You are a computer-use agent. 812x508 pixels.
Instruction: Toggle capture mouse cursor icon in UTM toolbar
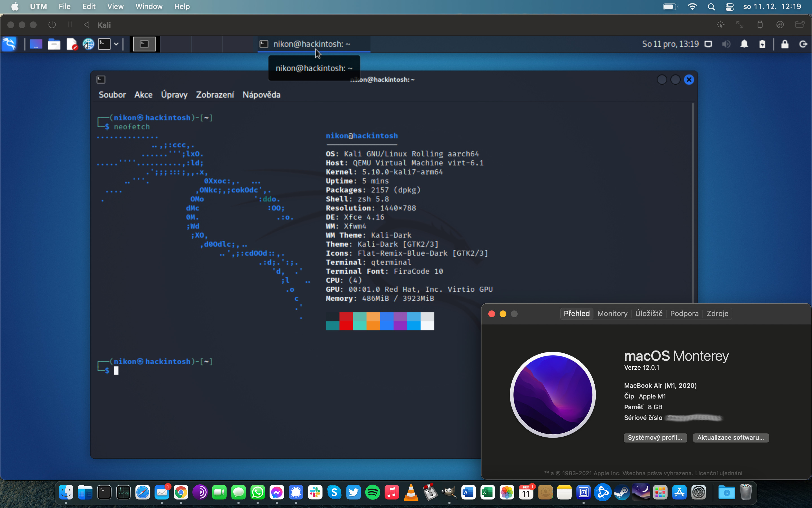pos(720,25)
